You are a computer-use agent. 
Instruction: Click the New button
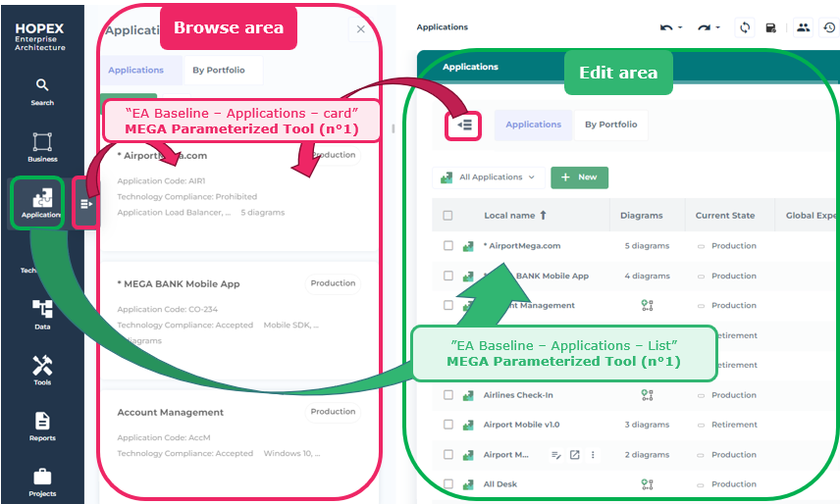(579, 177)
